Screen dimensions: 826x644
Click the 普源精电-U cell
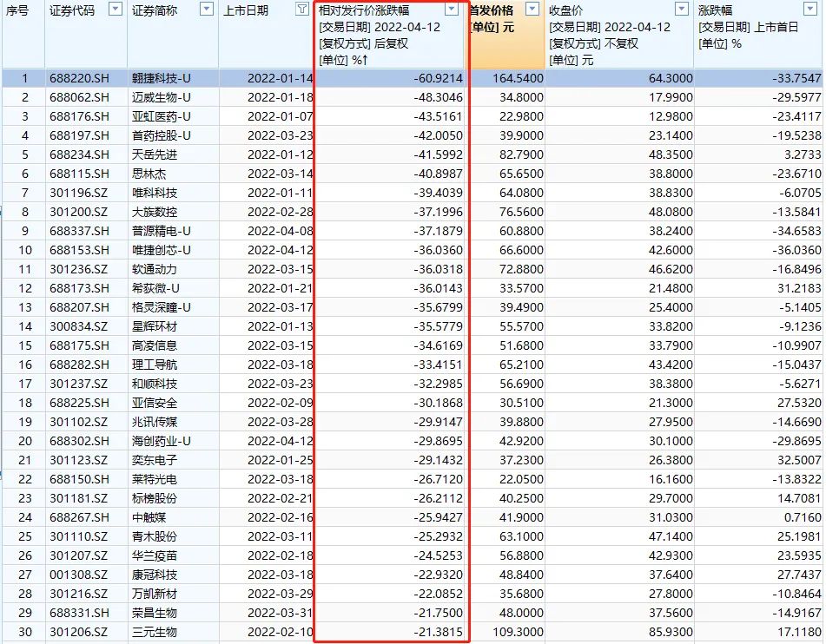coord(162,231)
